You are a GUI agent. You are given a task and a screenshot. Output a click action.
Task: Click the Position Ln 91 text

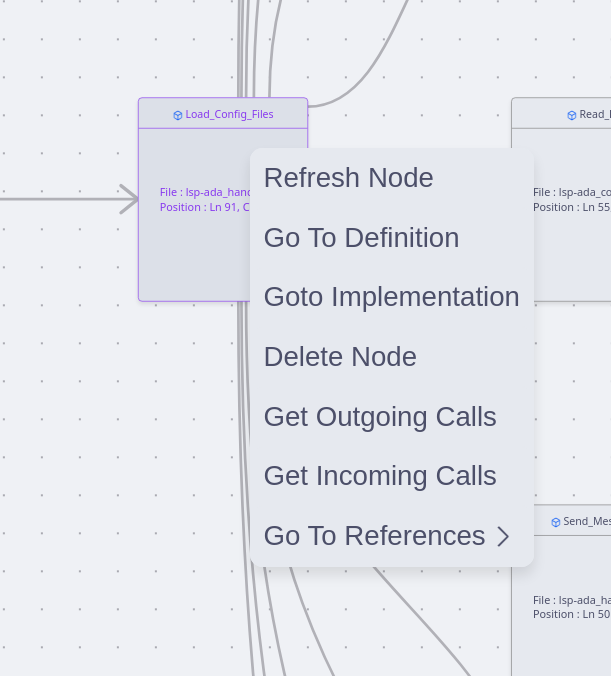[x=205, y=207]
